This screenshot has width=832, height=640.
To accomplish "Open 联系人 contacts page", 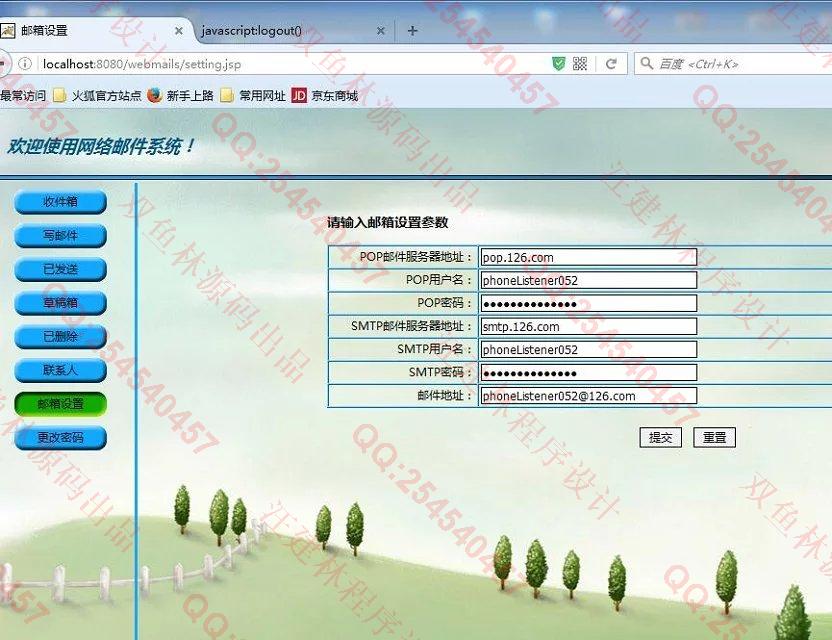I will [x=60, y=370].
